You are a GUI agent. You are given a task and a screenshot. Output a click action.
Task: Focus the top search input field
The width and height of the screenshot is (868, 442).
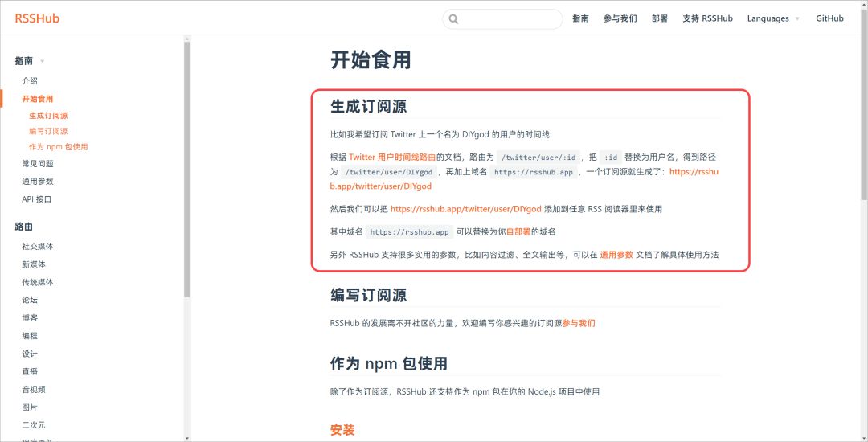coord(502,18)
